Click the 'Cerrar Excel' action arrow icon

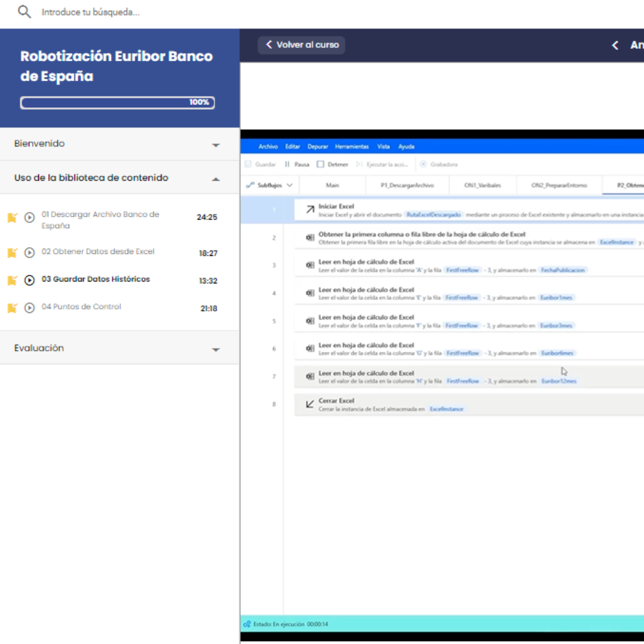pos(310,404)
